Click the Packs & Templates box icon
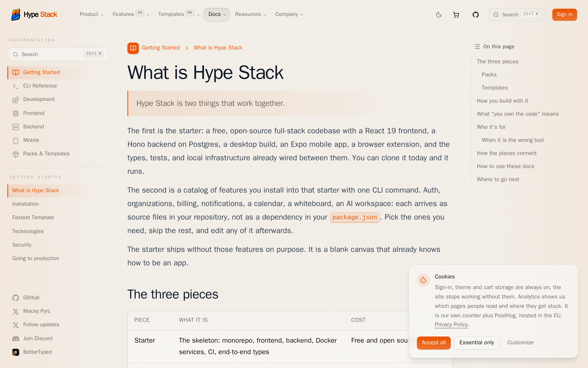 coord(16,154)
